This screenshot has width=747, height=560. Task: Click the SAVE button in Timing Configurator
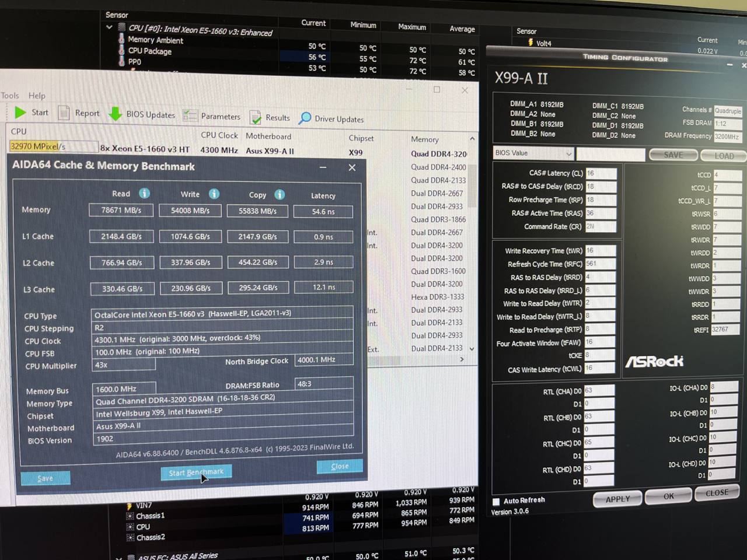coord(673,155)
